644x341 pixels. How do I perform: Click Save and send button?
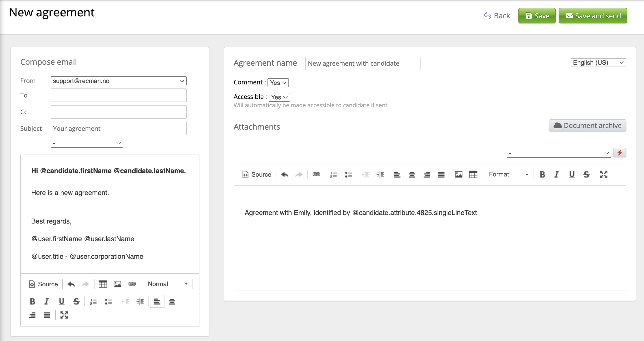[593, 16]
